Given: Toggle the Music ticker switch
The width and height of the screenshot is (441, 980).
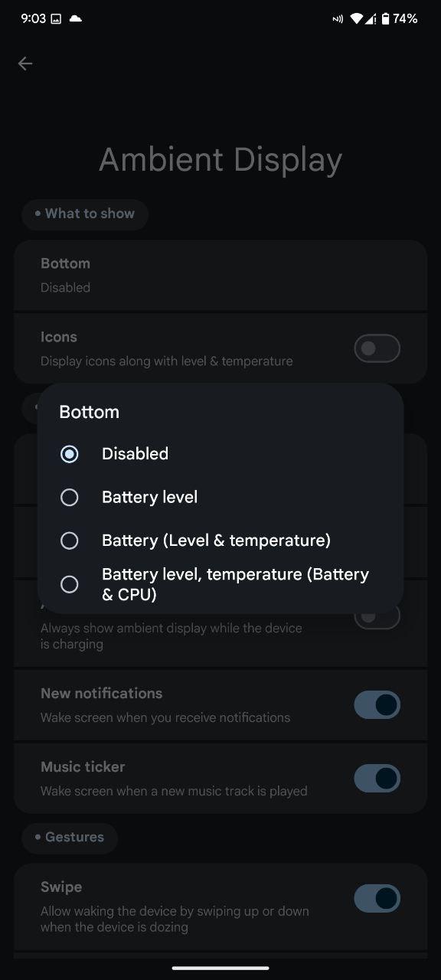Looking at the screenshot, I should coord(377,779).
